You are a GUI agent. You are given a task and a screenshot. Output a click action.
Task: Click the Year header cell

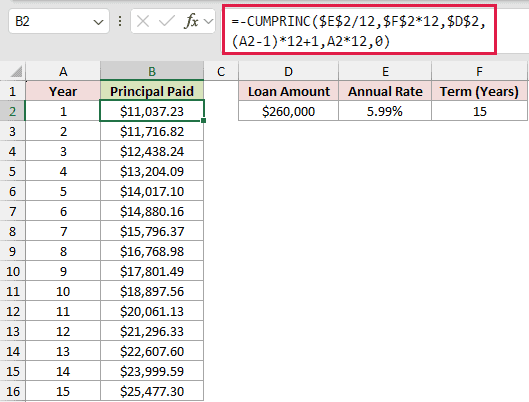(63, 91)
